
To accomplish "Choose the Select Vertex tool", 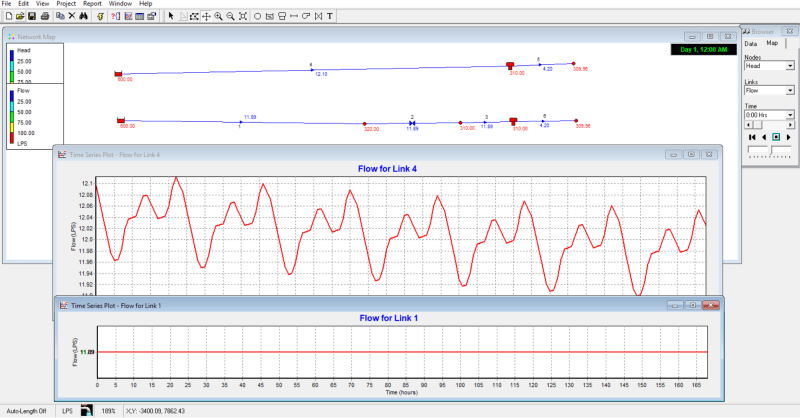I will click(x=183, y=16).
